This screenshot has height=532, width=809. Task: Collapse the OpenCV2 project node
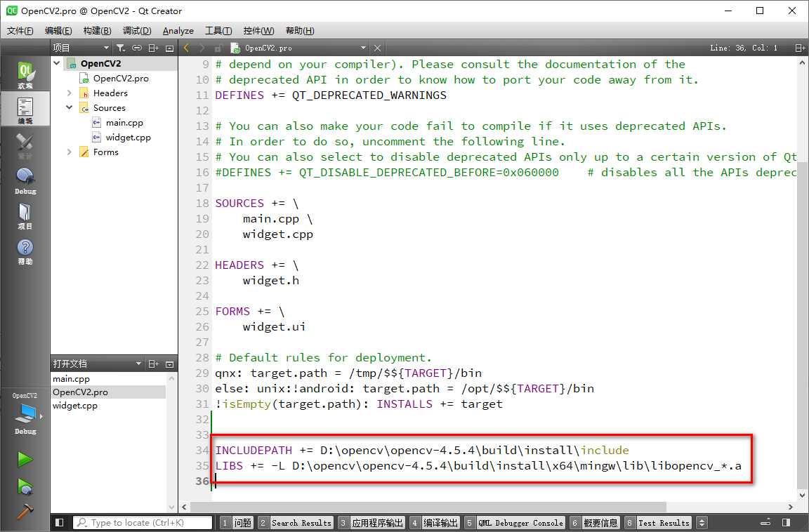57,63
